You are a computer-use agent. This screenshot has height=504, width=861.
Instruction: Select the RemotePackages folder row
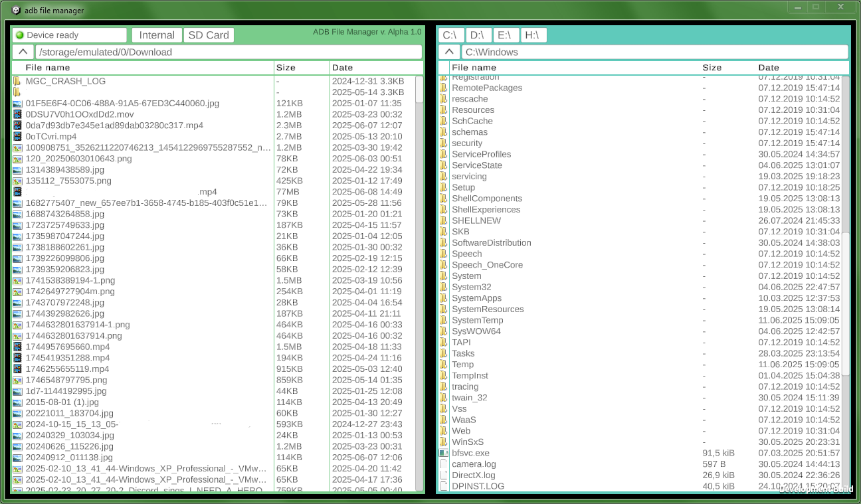click(640, 88)
